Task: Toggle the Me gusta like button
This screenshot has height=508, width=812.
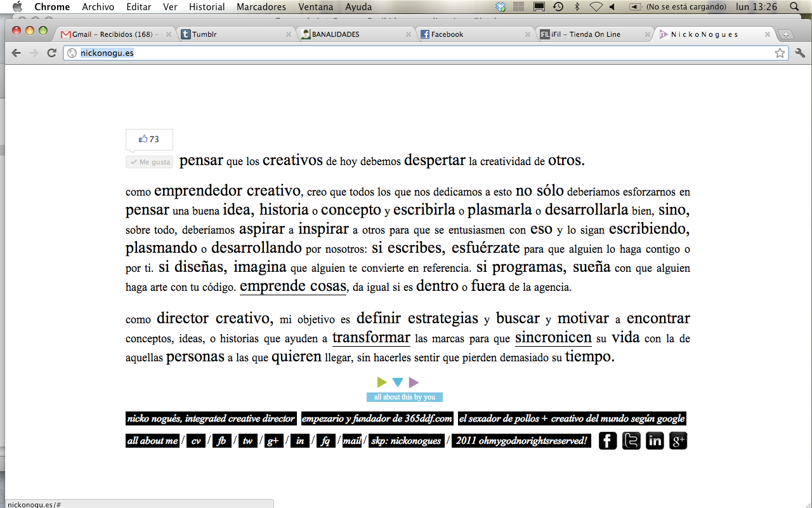Action: [150, 162]
